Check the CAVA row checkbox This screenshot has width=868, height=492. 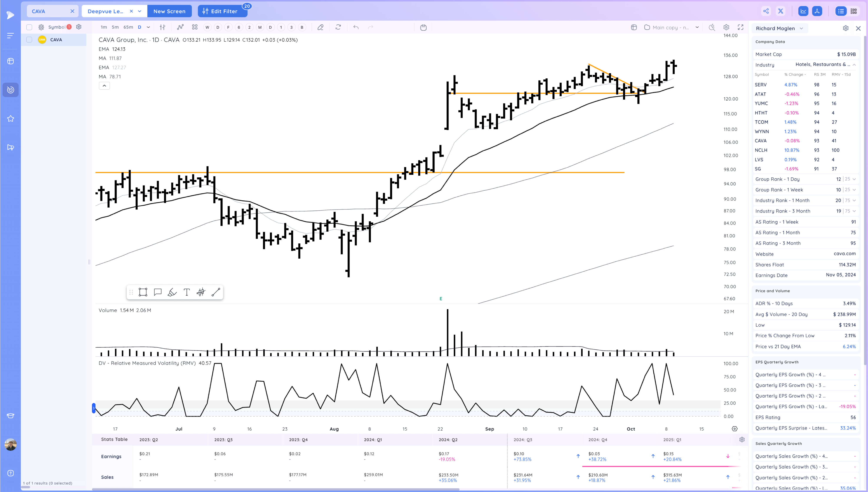tap(29, 40)
